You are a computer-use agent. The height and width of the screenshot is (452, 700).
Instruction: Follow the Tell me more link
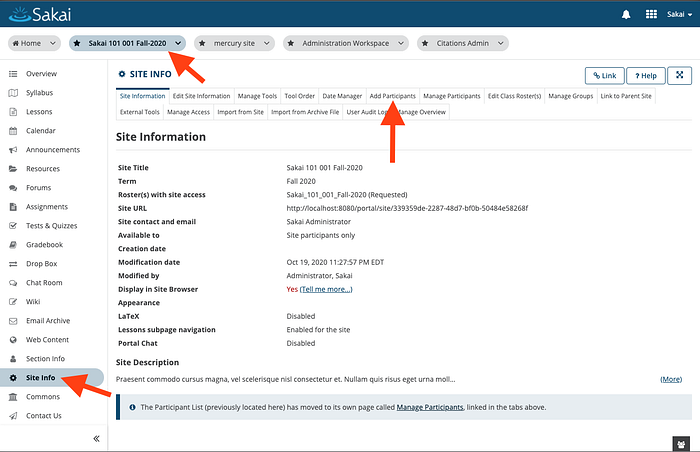pyautogui.click(x=326, y=289)
